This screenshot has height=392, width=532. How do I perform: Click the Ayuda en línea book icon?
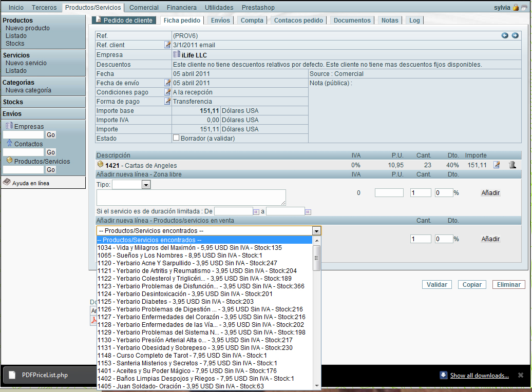tap(7, 182)
